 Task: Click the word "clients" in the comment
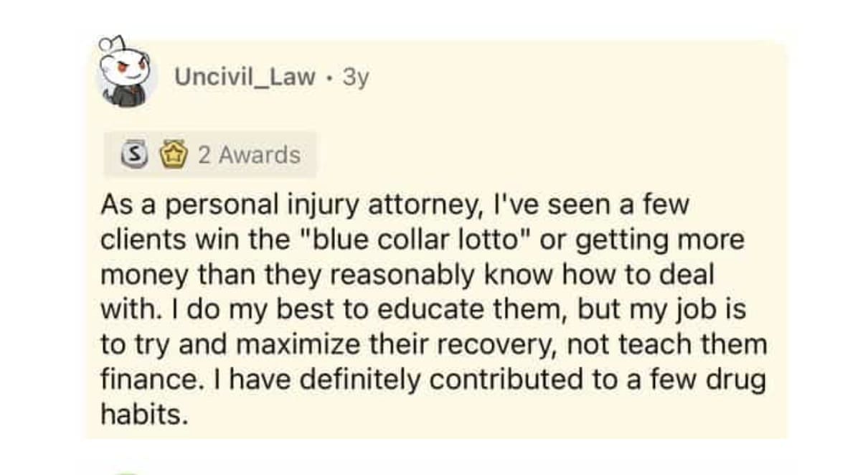click(143, 240)
